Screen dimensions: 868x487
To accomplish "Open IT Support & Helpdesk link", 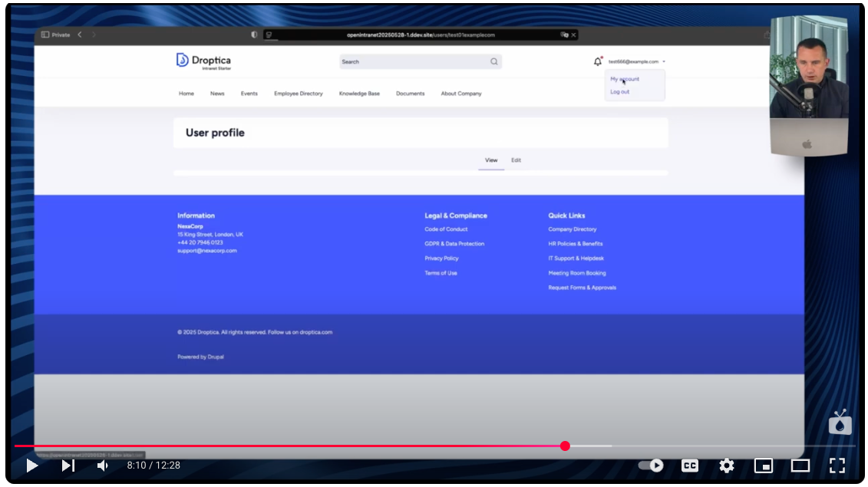I will click(x=576, y=258).
